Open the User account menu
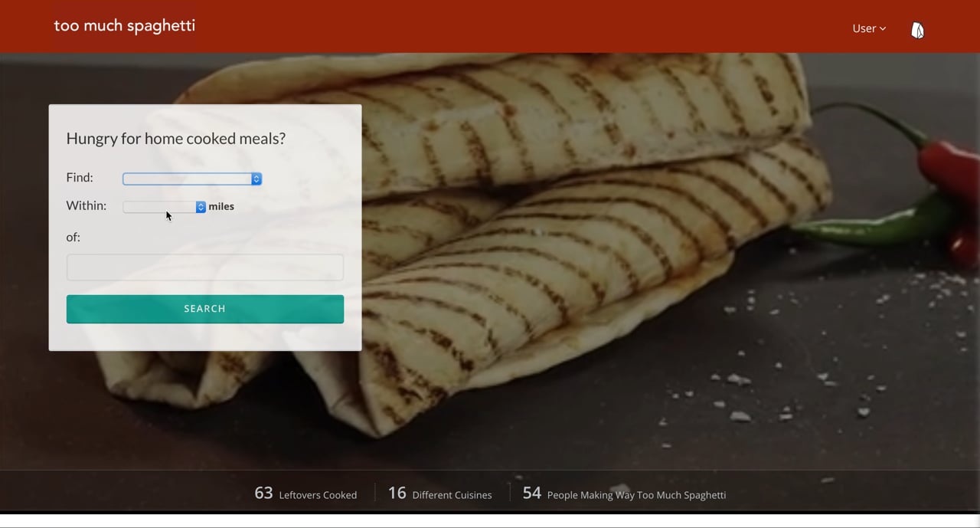This screenshot has height=528, width=980. pyautogui.click(x=869, y=28)
